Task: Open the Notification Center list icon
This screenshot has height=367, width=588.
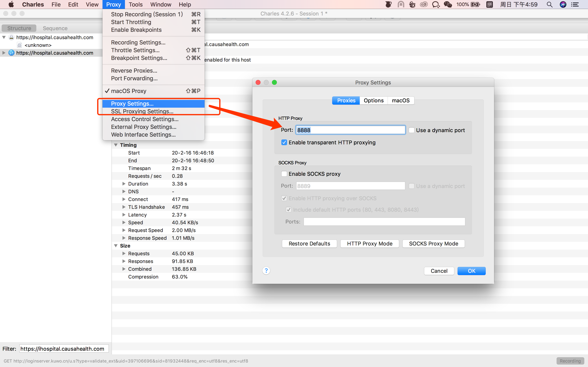Action: (x=575, y=4)
